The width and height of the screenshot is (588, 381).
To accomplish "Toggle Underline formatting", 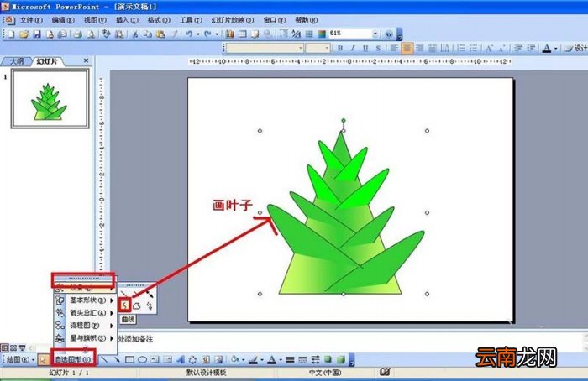I will pyautogui.click(x=365, y=48).
